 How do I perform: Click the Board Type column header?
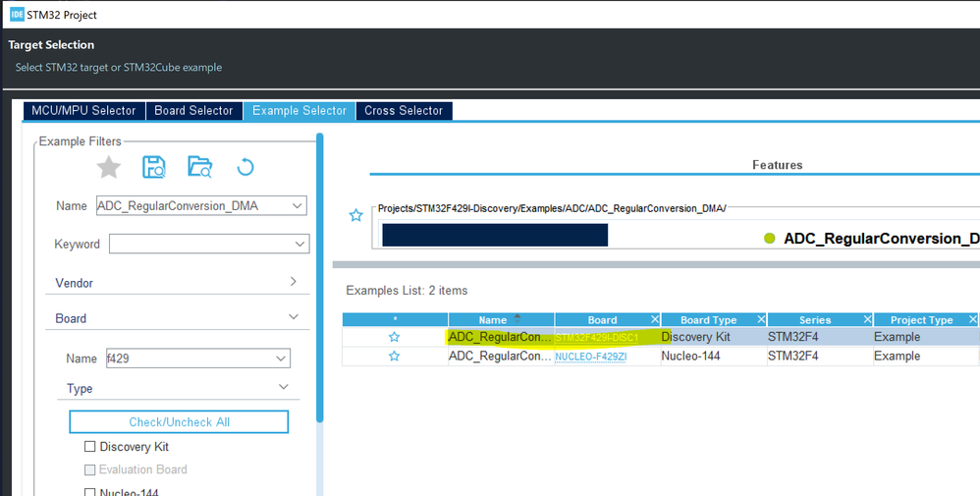(708, 319)
